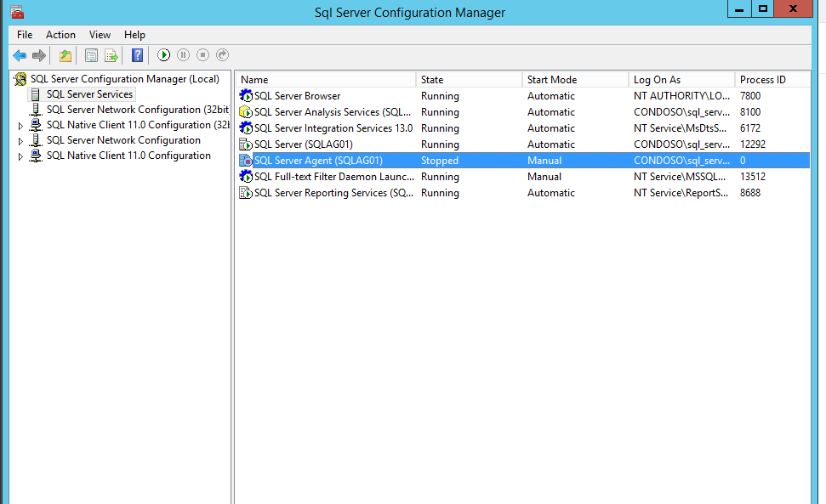
Task: Start the service with the green play icon
Action: (x=164, y=54)
